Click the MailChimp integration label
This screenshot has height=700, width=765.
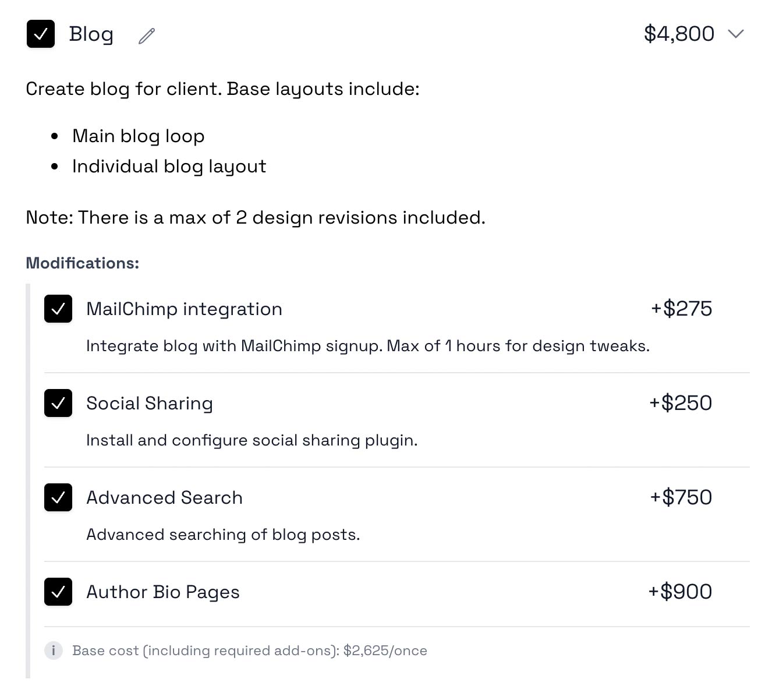click(x=184, y=309)
